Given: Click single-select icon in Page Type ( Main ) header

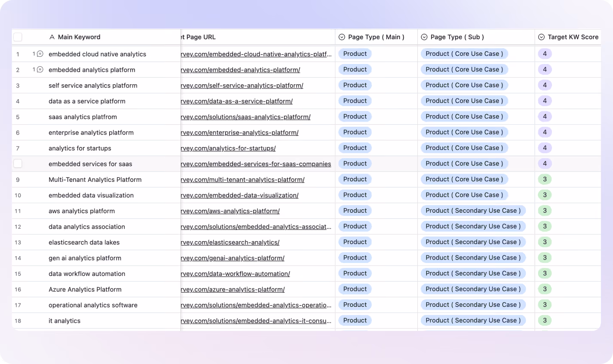Looking at the screenshot, I should (x=342, y=37).
